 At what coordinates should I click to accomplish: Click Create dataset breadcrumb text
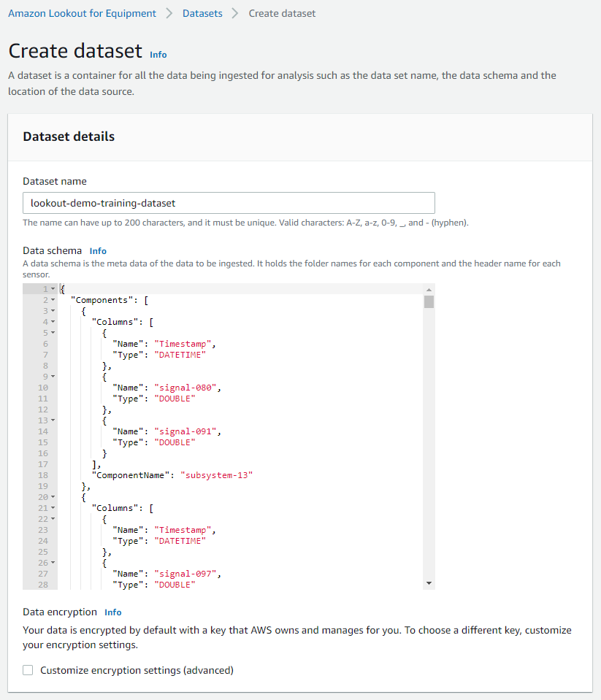(x=282, y=13)
